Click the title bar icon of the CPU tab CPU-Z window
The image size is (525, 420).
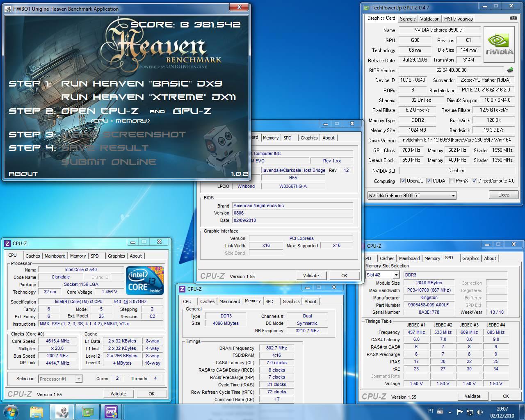point(7,243)
